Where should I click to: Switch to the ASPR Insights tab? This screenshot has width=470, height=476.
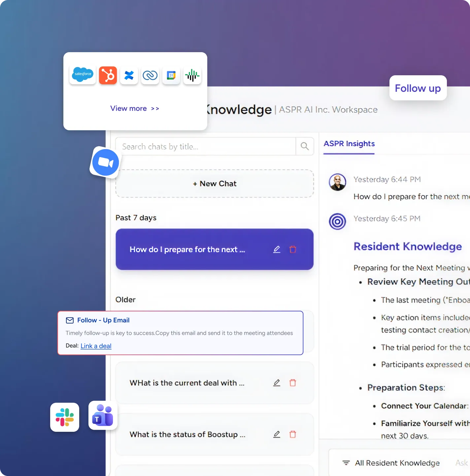[x=349, y=144]
